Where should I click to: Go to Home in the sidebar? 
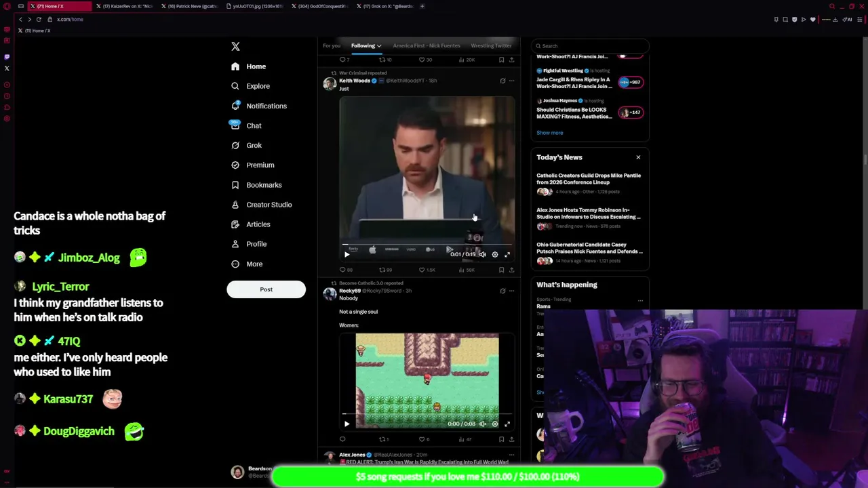[248, 66]
